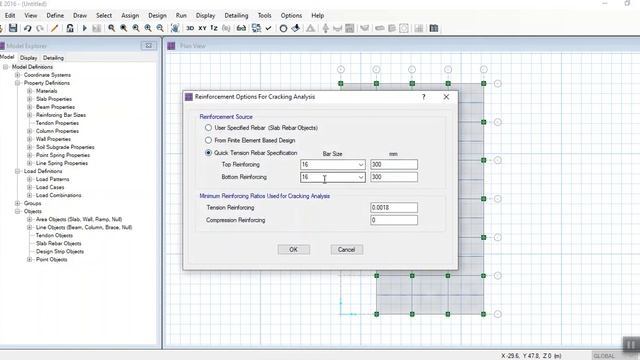Image resolution: width=640 pixels, height=360 pixels.
Task: Open the Define menu
Action: [55, 16]
